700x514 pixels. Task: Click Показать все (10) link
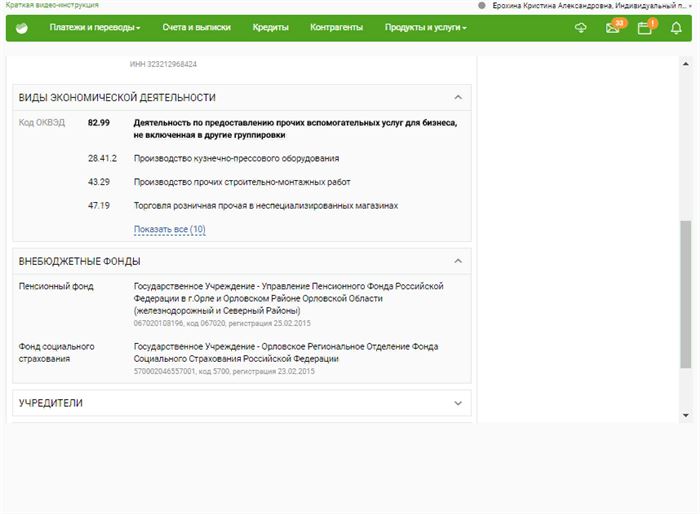(x=170, y=229)
